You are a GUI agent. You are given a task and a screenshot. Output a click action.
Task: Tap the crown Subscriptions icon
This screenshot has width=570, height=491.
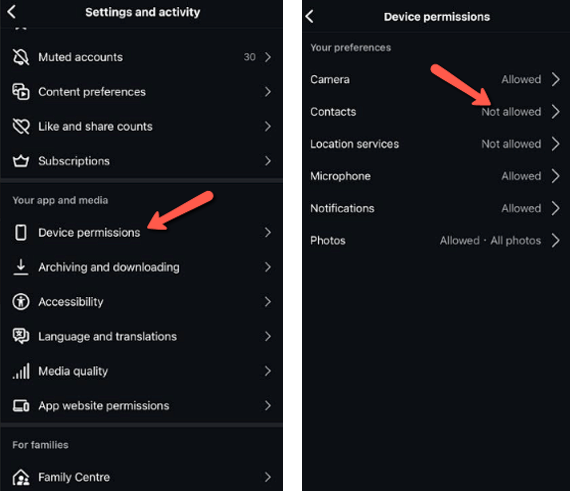21,161
